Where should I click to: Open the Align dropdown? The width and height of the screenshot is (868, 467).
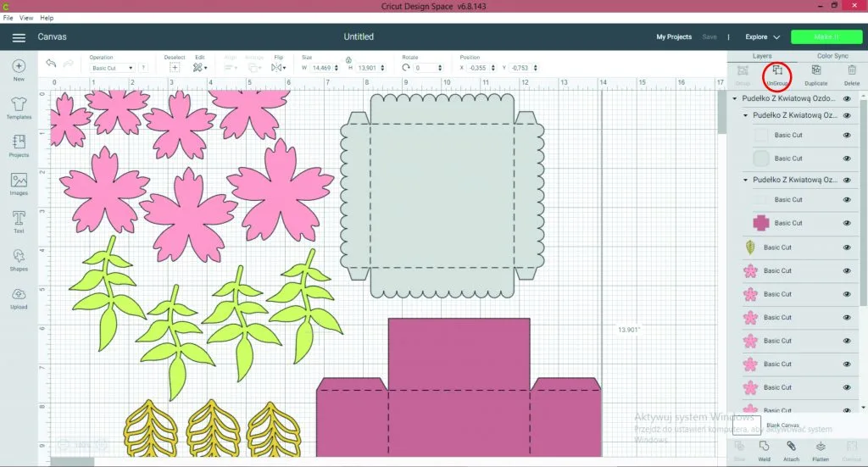coord(231,68)
